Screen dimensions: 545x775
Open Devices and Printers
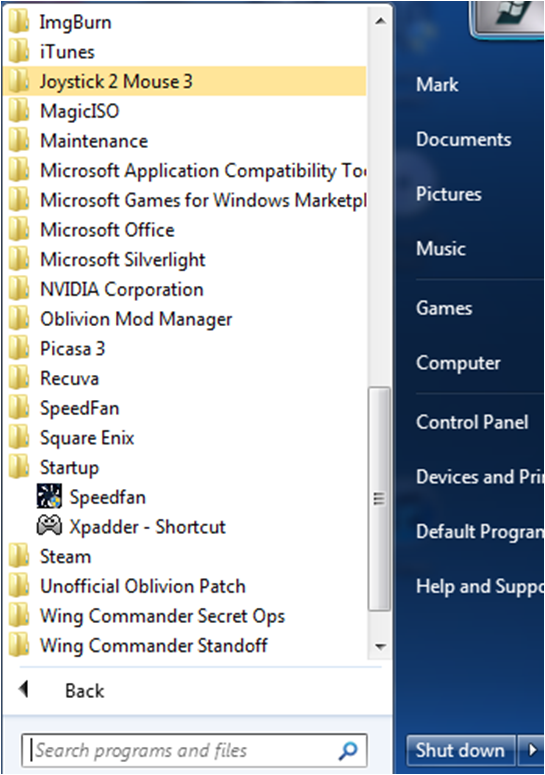point(480,476)
